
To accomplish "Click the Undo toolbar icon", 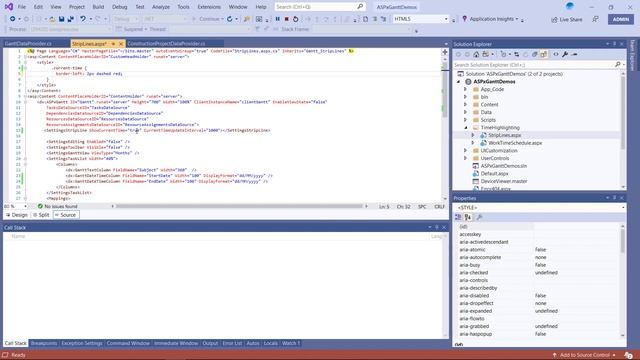I will pos(83,19).
